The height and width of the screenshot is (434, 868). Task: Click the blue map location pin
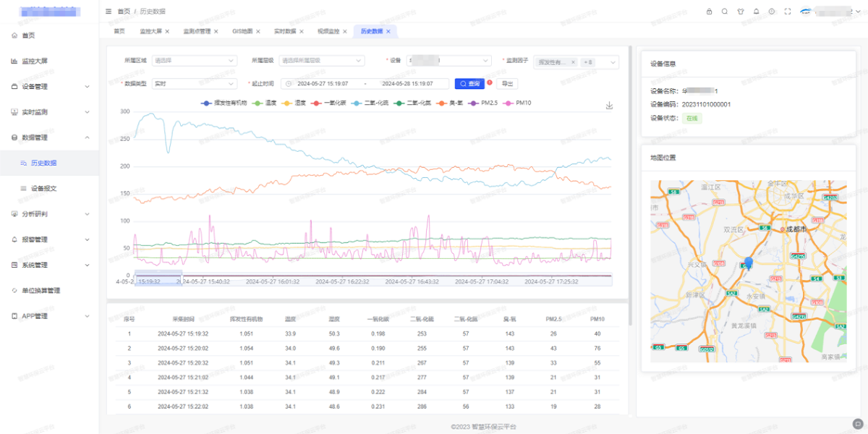(x=749, y=263)
